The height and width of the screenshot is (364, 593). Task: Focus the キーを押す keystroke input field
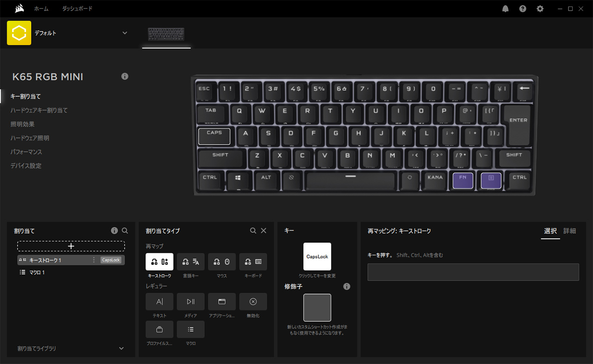click(x=473, y=272)
